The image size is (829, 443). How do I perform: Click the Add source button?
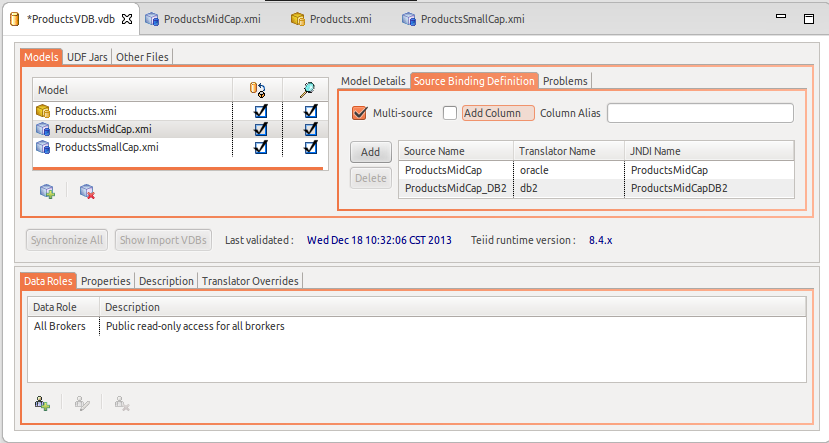(x=371, y=152)
